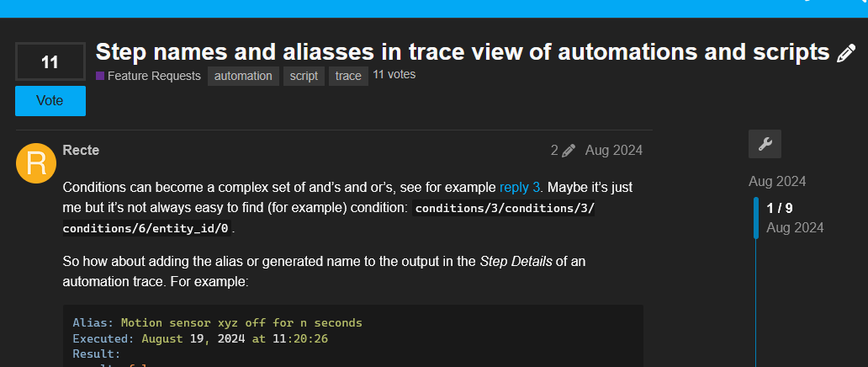The width and height of the screenshot is (868, 367).
Task: Select the trace tag
Action: (x=348, y=76)
